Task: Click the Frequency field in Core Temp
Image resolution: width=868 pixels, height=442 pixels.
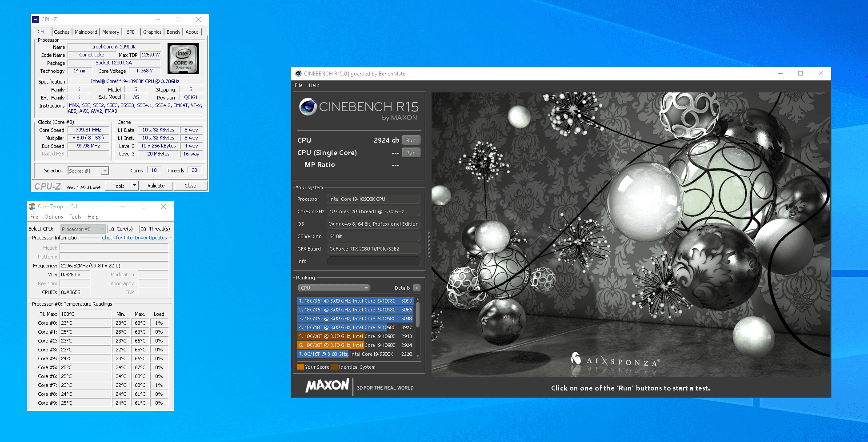Action: (x=114, y=266)
